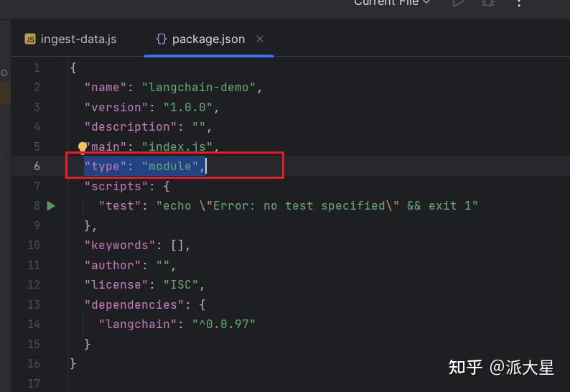Screen dimensions: 570x392
Task: Click the "test" key on line 8
Action: click(x=120, y=206)
